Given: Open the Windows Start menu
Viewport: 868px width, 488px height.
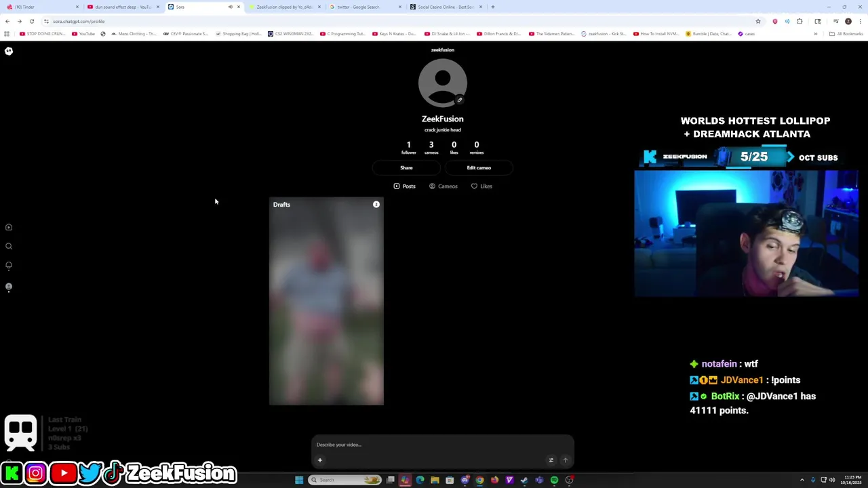Looking at the screenshot, I should (x=299, y=480).
